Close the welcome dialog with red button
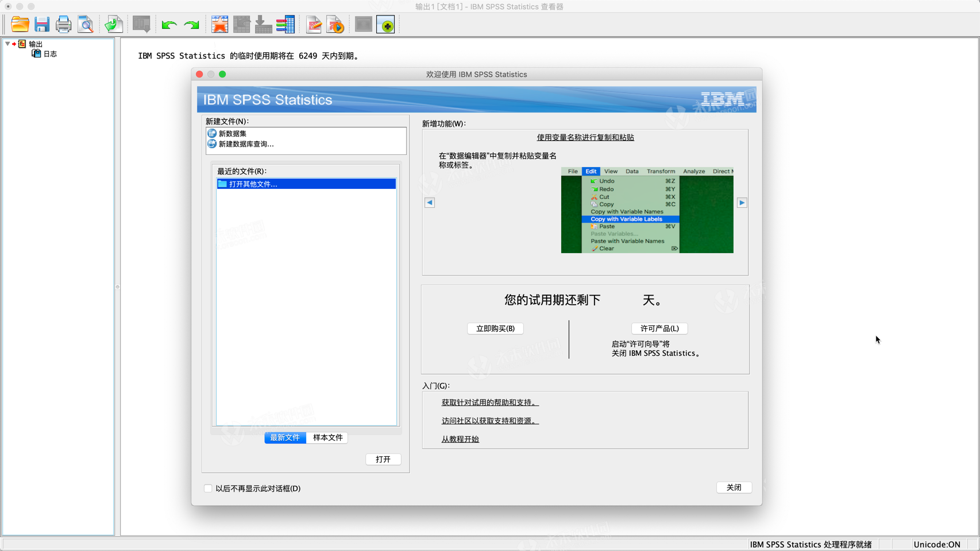The height and width of the screenshot is (551, 980). point(199,74)
